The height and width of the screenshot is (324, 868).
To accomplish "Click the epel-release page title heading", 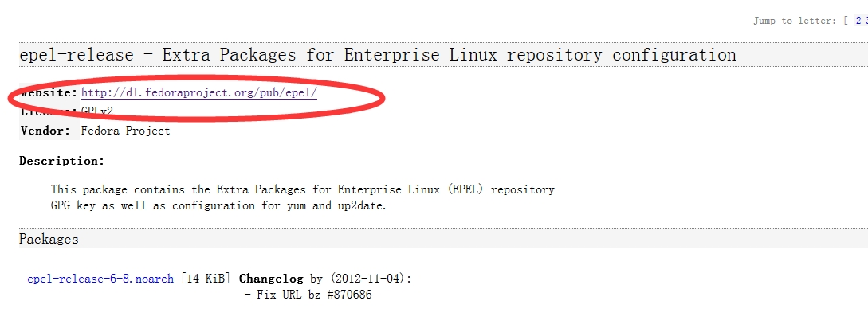I will (x=377, y=55).
